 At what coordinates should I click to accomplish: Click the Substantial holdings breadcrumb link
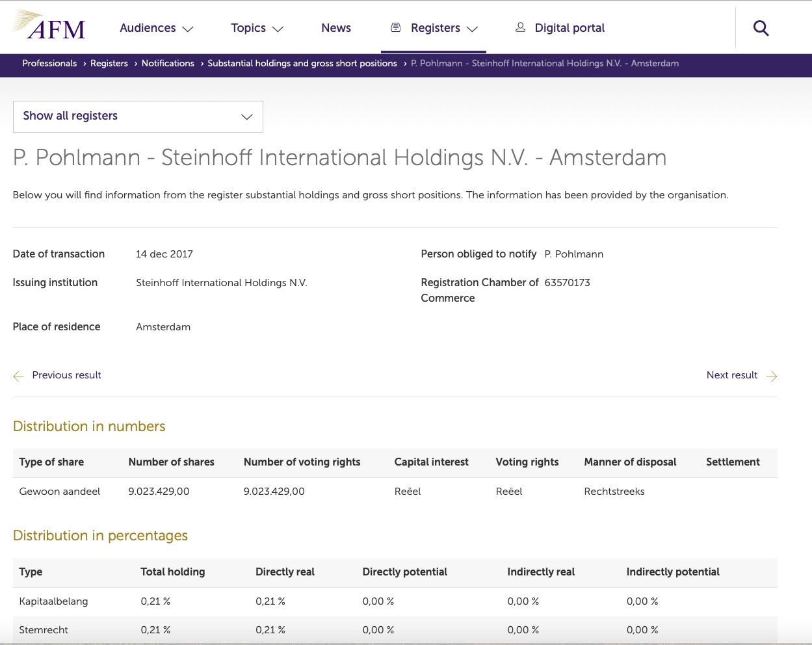[x=302, y=64]
